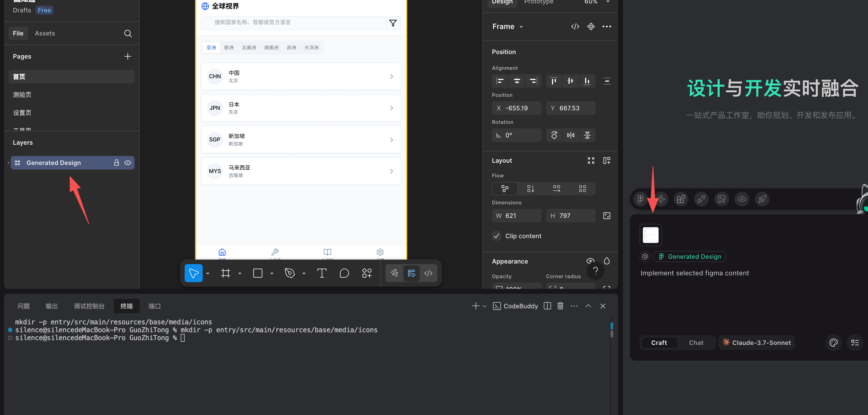The width and height of the screenshot is (868, 415).
Task: Click the rocket deploy icon in CodeBuddy
Action: [x=762, y=199]
